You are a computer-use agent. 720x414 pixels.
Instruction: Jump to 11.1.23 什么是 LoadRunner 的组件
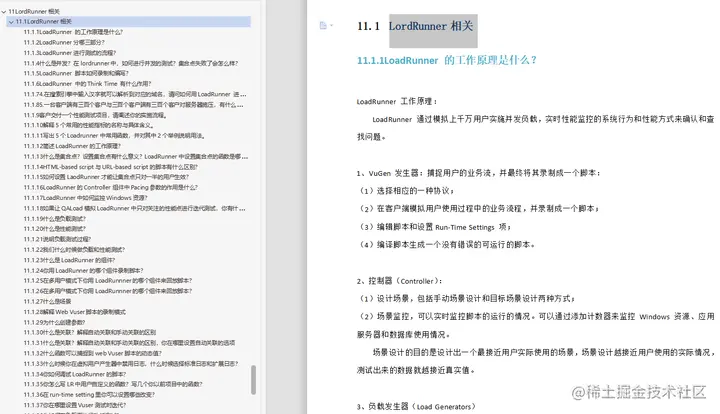point(69,260)
